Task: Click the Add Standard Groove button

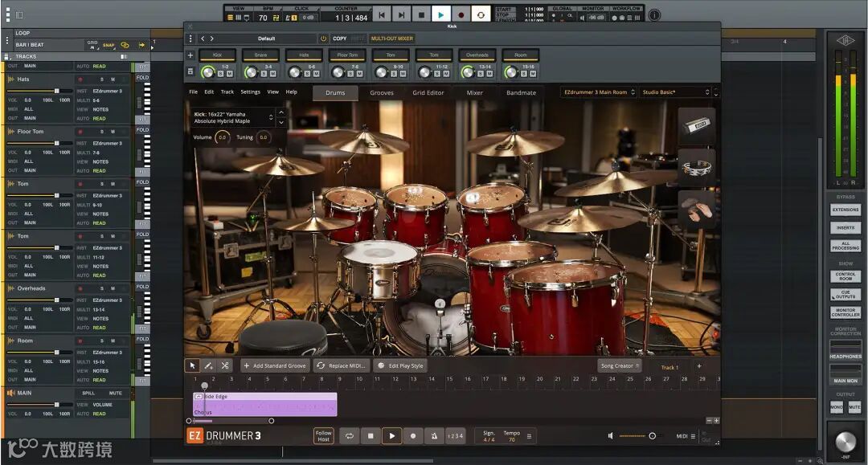Action: click(x=275, y=366)
